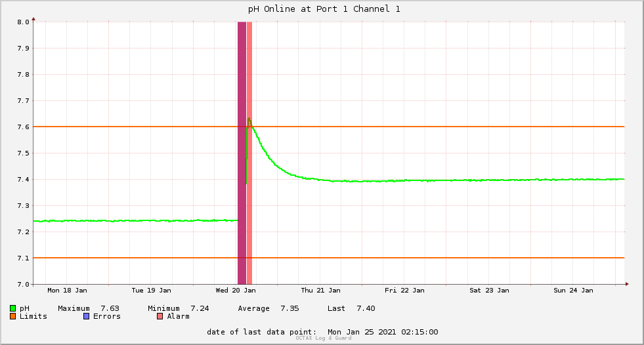Click the 7.9 y-axis label
Image resolution: width=644 pixels, height=345 pixels.
click(23, 49)
